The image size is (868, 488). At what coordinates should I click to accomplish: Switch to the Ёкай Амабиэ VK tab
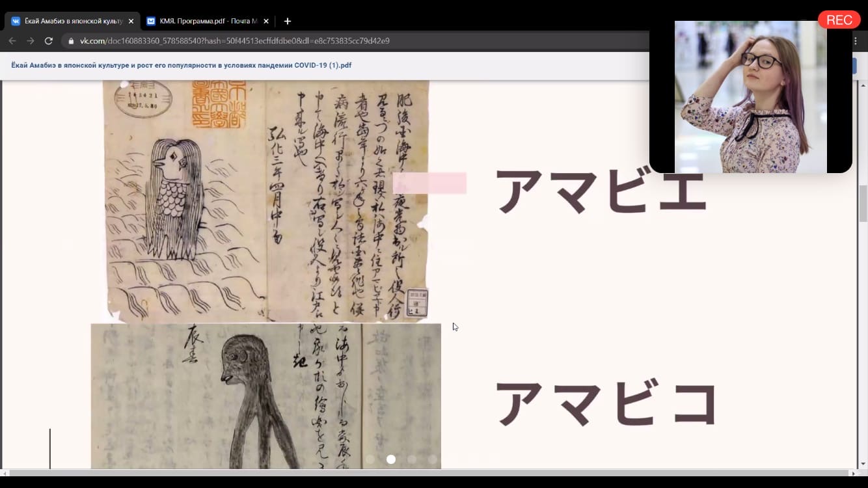[72, 21]
